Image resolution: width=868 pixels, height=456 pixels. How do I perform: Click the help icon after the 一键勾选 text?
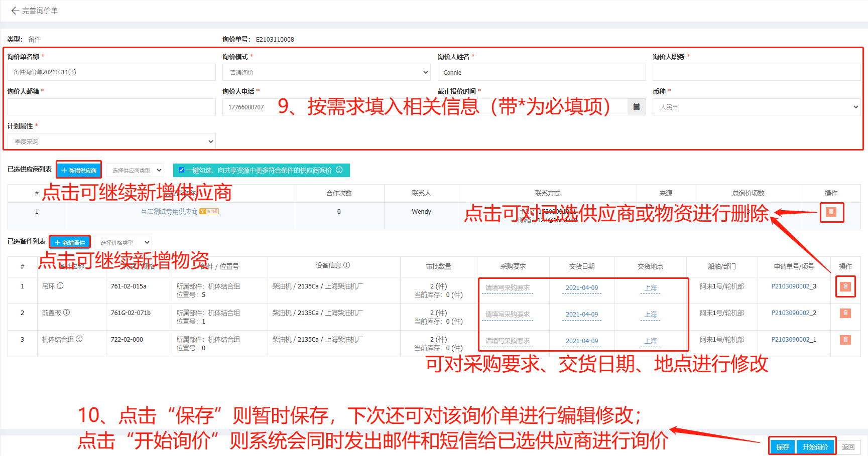click(x=339, y=170)
